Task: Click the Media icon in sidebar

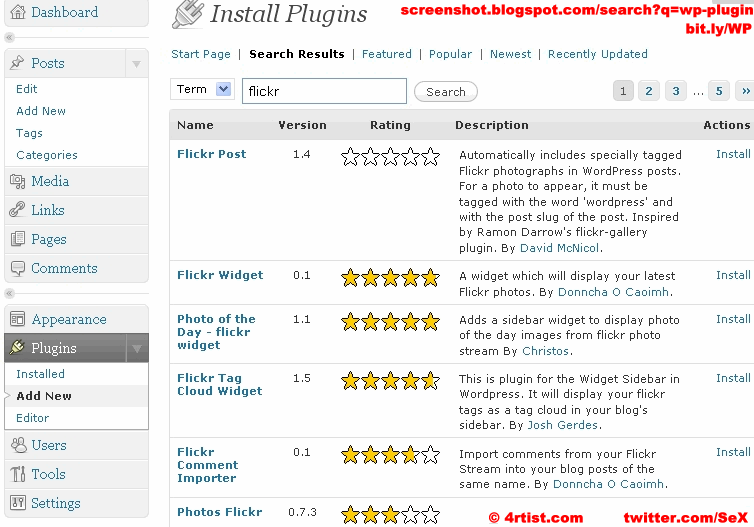Action: (x=18, y=181)
